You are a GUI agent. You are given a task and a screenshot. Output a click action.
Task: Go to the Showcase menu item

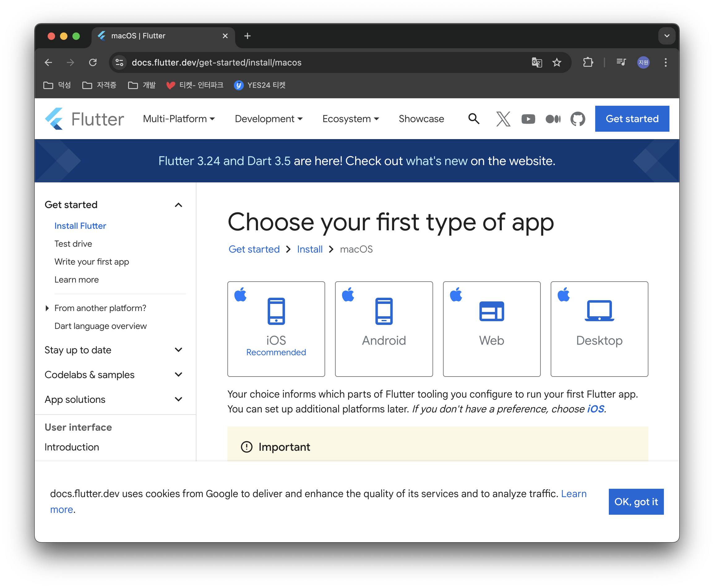421,119
